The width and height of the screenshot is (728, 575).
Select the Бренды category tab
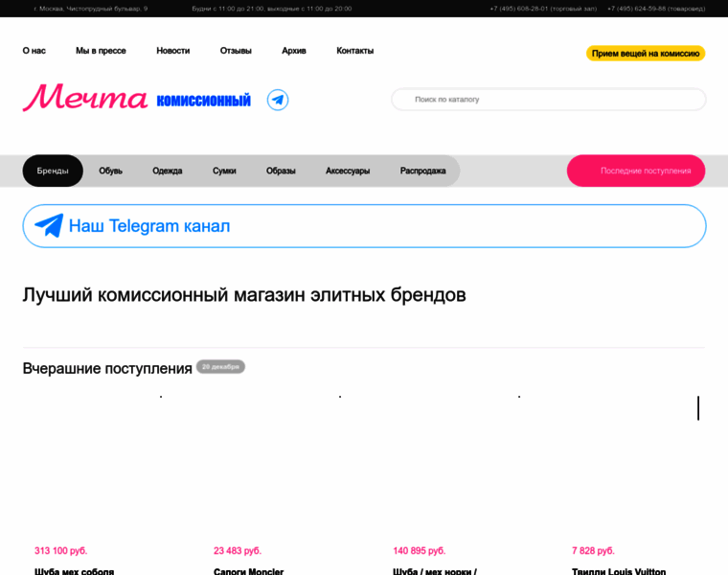click(x=53, y=171)
